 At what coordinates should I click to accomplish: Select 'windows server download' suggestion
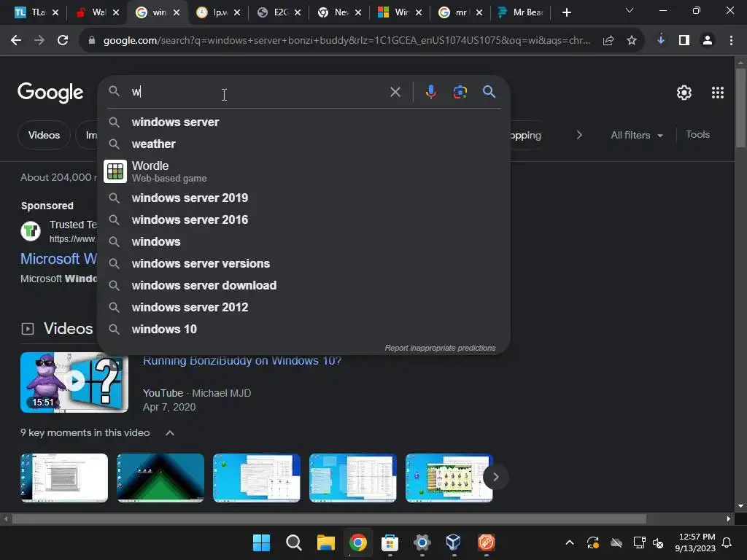click(x=303, y=285)
